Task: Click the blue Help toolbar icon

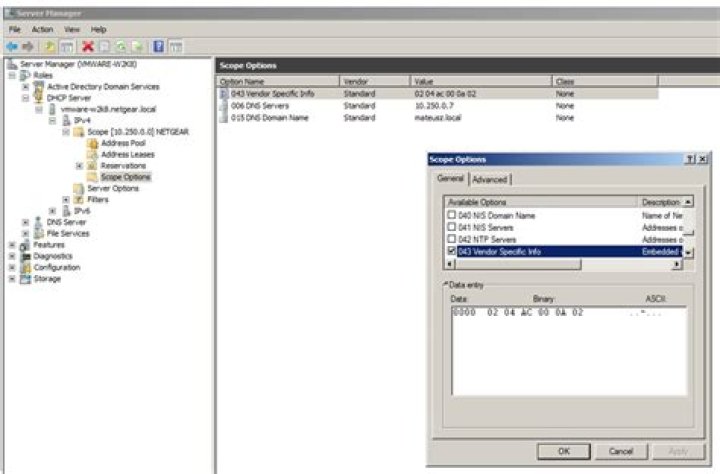Action: [x=158, y=46]
